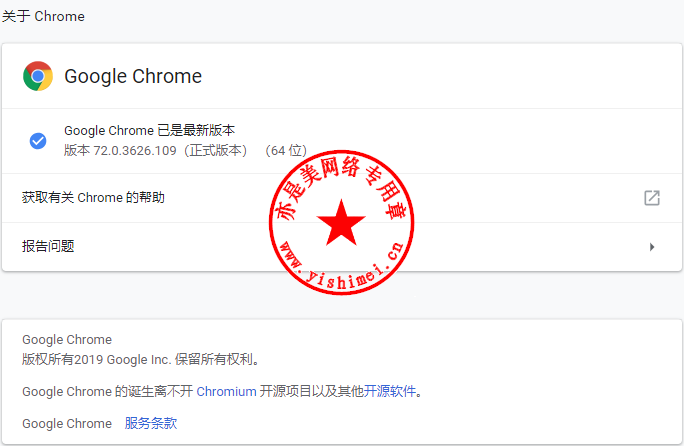
Task: Open the 服务条款 link
Action: (151, 423)
